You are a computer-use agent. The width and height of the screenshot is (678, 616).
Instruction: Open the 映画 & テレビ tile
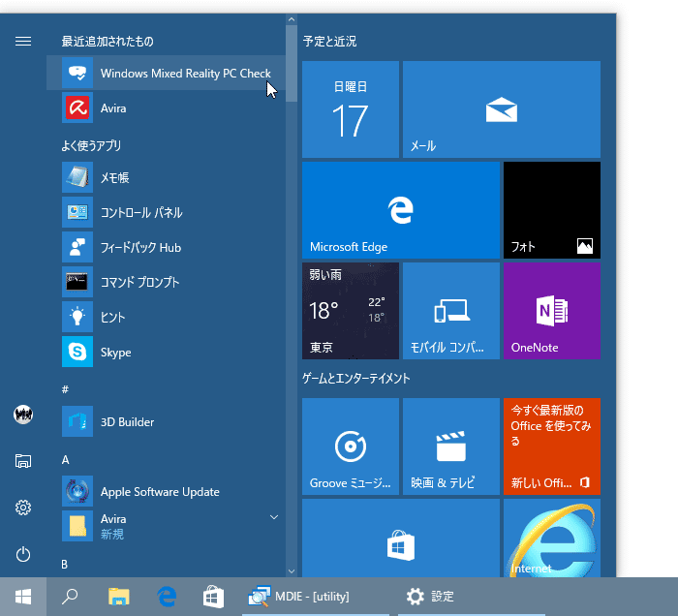(x=451, y=447)
